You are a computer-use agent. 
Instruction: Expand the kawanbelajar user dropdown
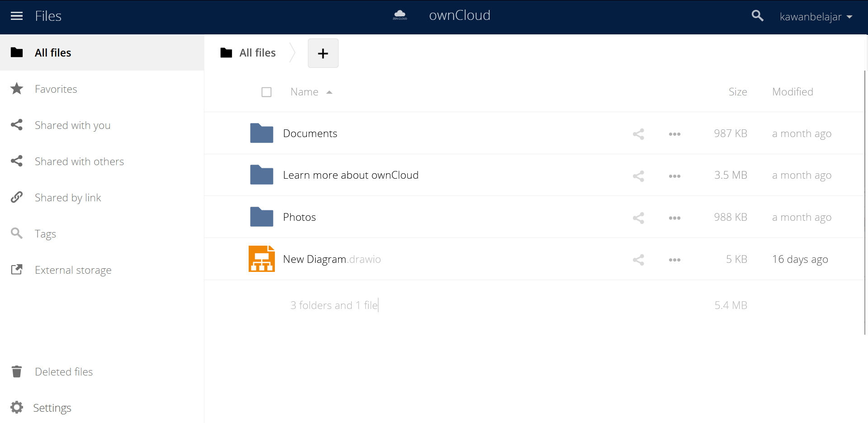(x=816, y=17)
